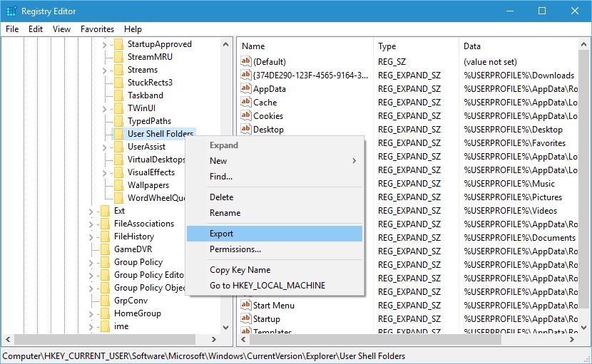Click the StuckRects3 folder icon
Image resolution: width=592 pixels, height=364 pixels.
tap(118, 83)
